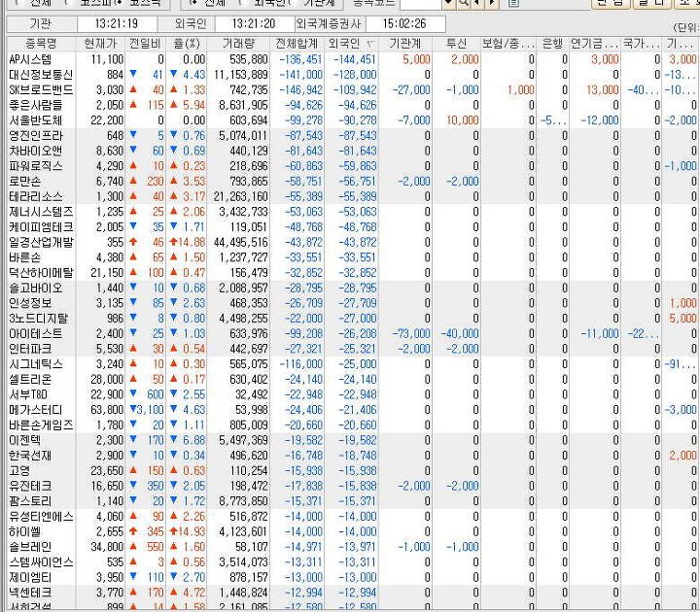700x612 pixels.
Task: Sort by the 거래량 column header
Action: pos(238,44)
